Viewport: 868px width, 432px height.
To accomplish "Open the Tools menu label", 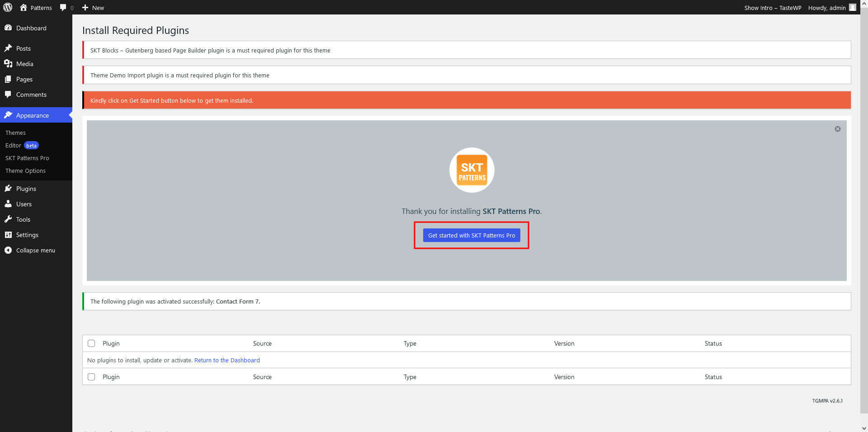I will pos(23,219).
